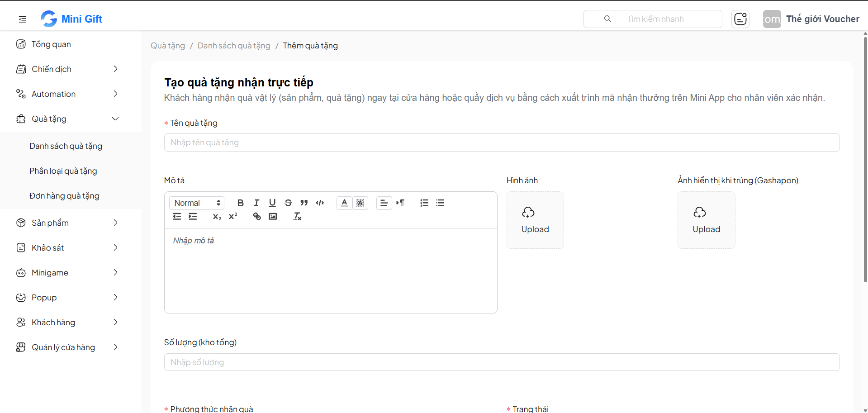
Task: Increase indent in the description editor
Action: [193, 217]
